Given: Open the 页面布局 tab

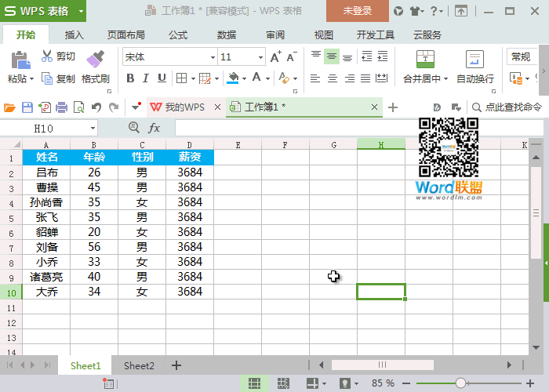Looking at the screenshot, I should click(126, 35).
